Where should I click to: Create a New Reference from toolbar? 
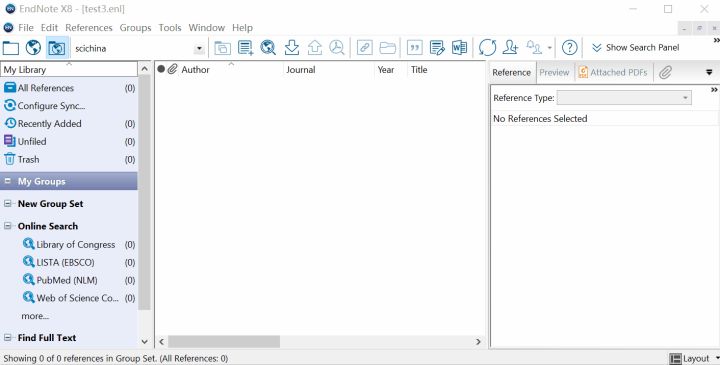(246, 48)
